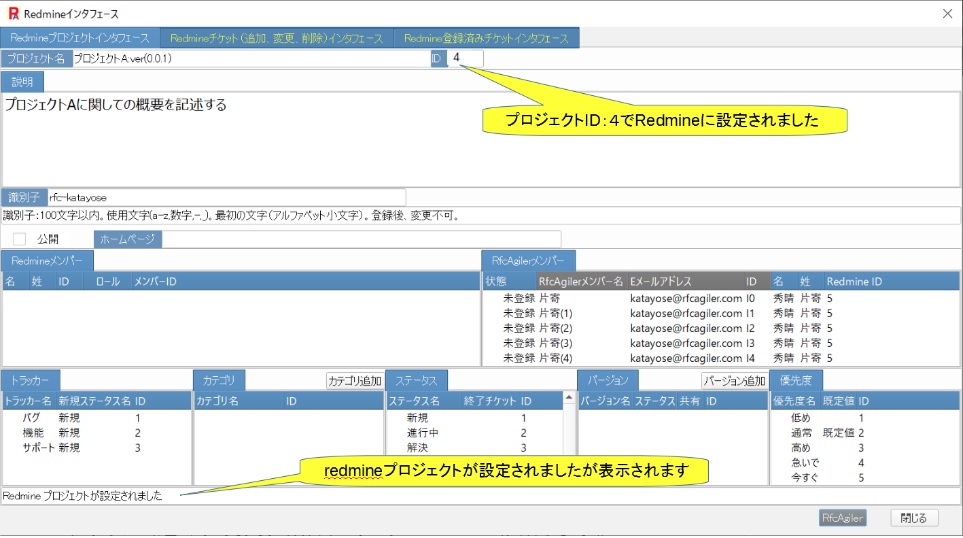Click the バージョン追加 button
This screenshot has height=538, width=963.
[x=735, y=381]
